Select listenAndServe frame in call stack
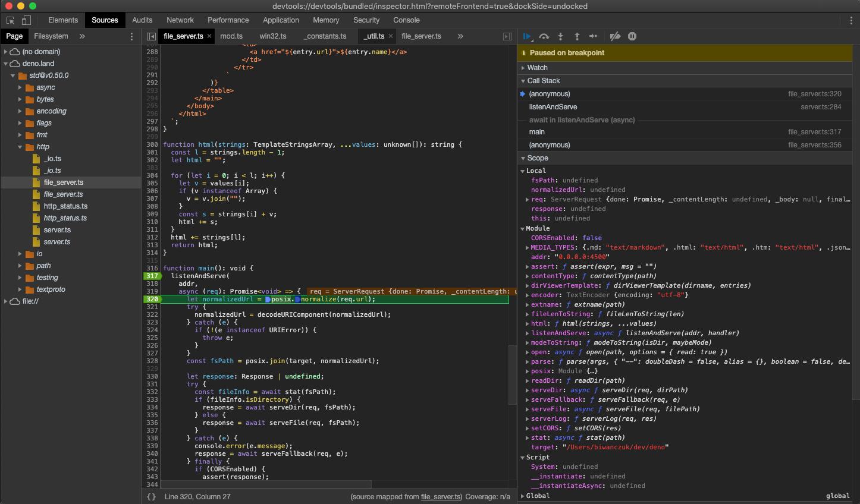Screen dimensions: 860x504 (x=553, y=107)
